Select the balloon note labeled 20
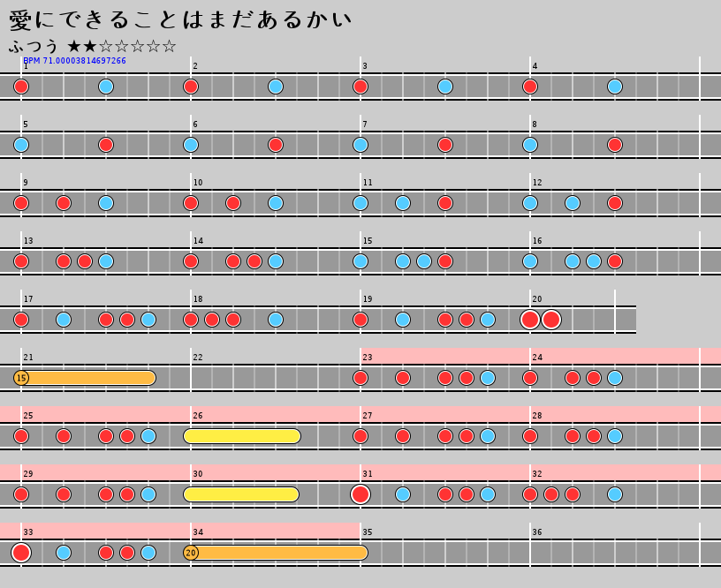Image resolution: width=721 pixels, height=588 pixels. point(191,553)
